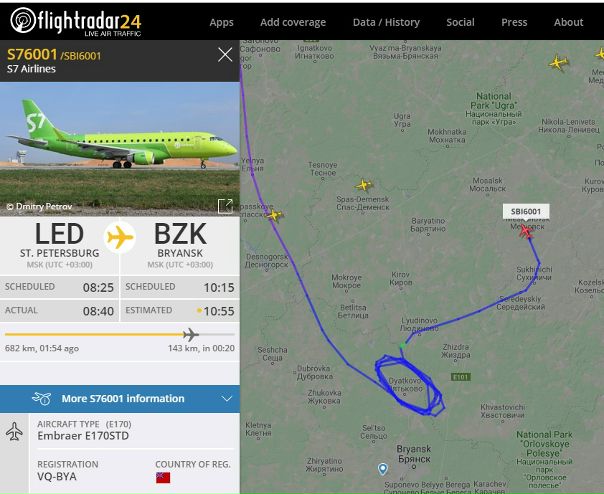The width and height of the screenshot is (604, 494).
Task: Click the aircraft silhouette icon beside Aircraft Type
Action: point(14,431)
